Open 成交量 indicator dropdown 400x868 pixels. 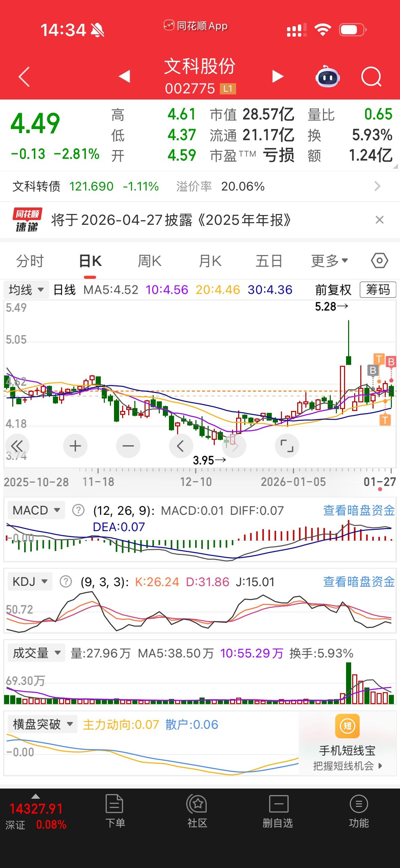click(36, 653)
